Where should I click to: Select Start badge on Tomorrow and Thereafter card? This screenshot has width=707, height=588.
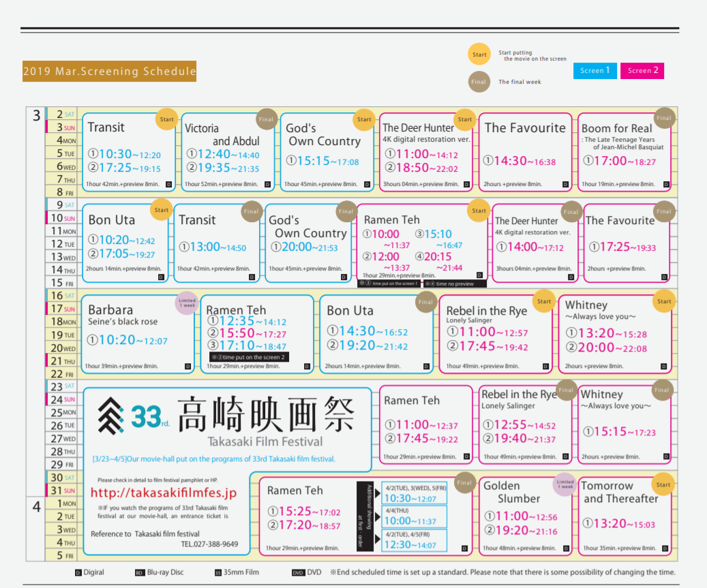point(663,485)
